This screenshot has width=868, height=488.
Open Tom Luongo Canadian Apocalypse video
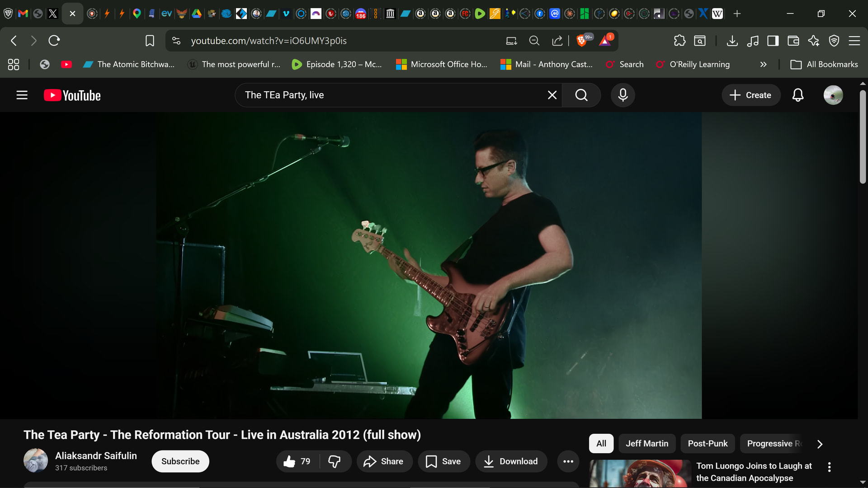click(754, 472)
